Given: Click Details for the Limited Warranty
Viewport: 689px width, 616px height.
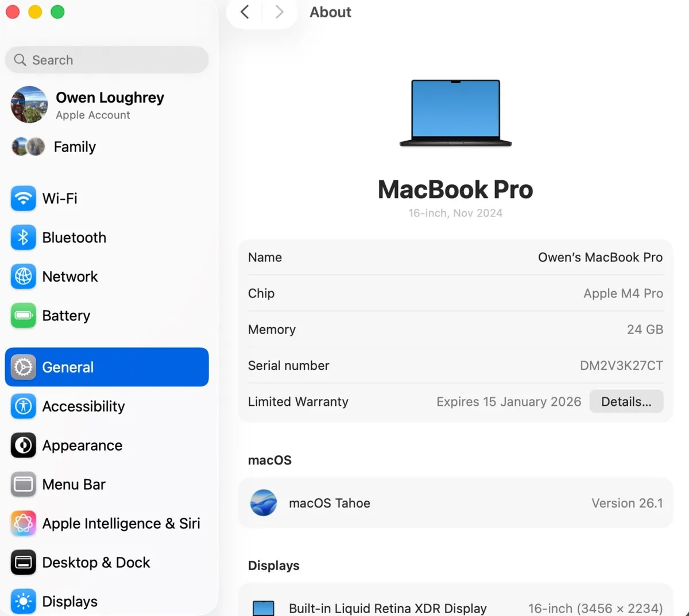Looking at the screenshot, I should [626, 401].
